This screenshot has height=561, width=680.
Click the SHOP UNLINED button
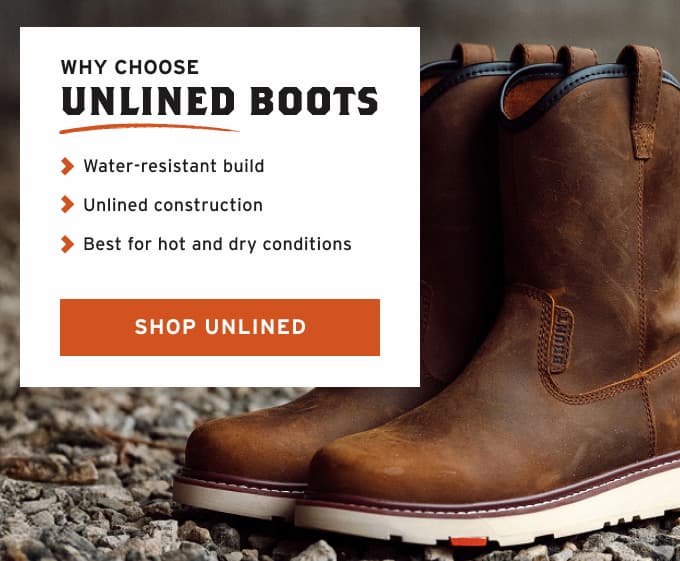pyautogui.click(x=220, y=327)
